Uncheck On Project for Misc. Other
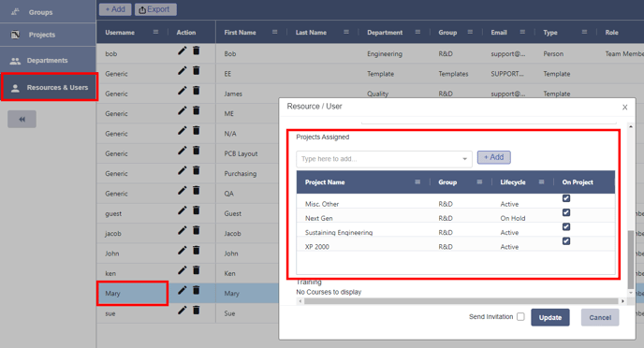This screenshot has width=644, height=348. (566, 198)
